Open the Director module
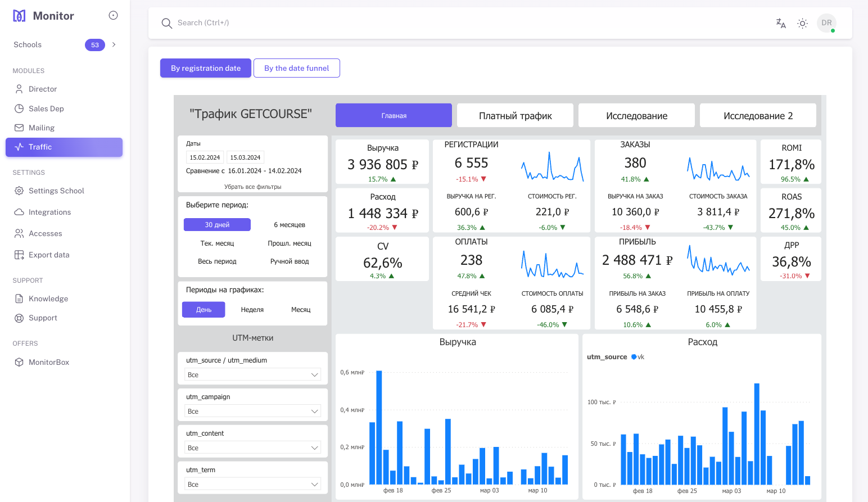 click(42, 89)
